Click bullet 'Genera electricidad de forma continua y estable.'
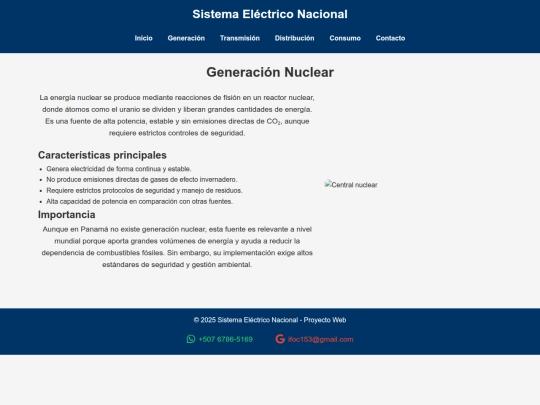The height and width of the screenshot is (405, 540). click(x=119, y=169)
